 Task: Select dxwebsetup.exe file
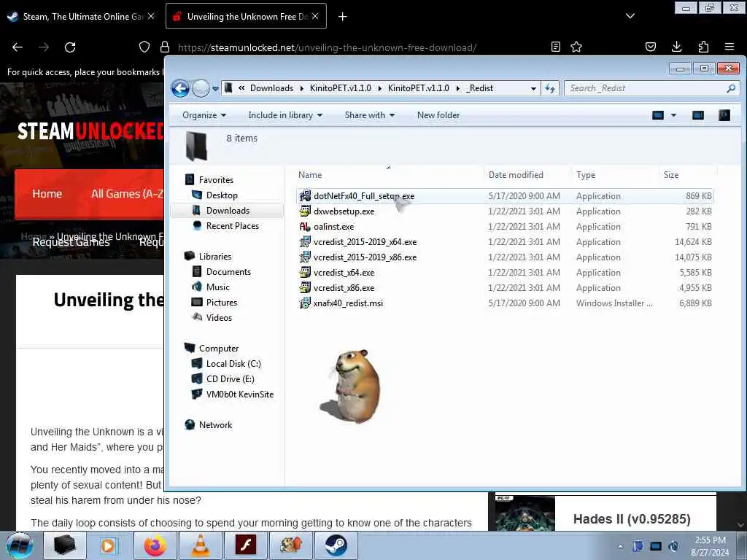(x=505, y=211)
